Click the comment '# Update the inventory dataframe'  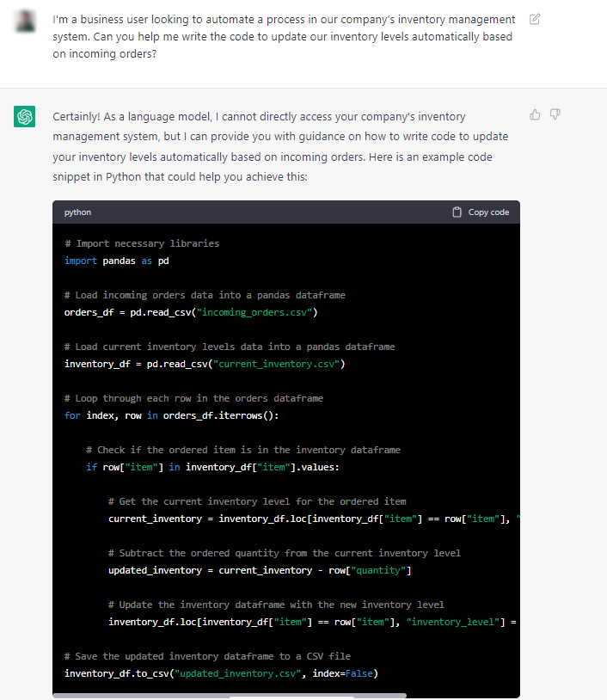[276, 605]
